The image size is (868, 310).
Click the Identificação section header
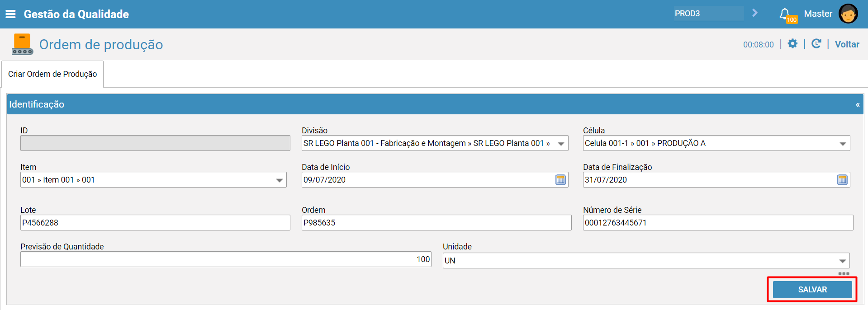[x=436, y=104]
